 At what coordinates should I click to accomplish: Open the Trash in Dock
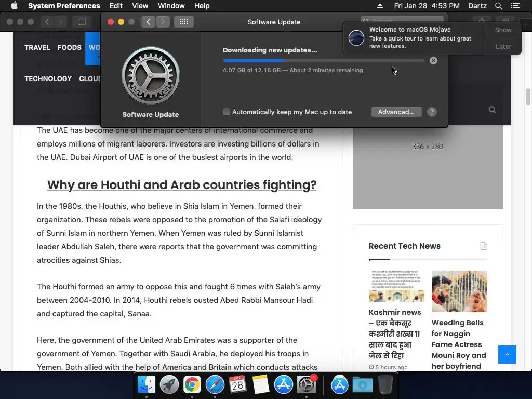[385, 385]
